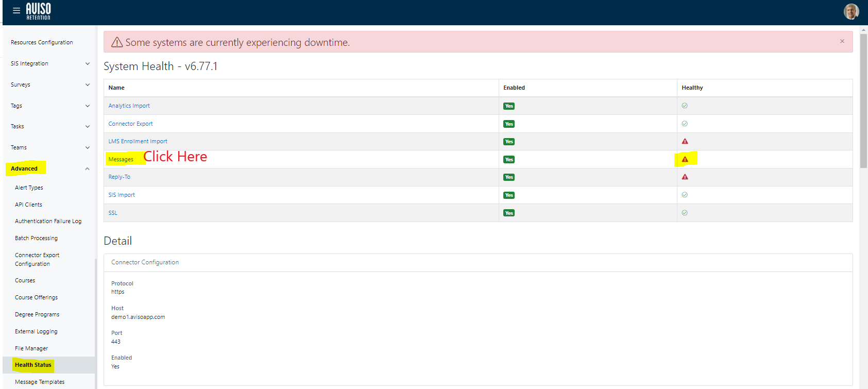
Task: Expand the SIS Integration menu chevron
Action: 88,63
